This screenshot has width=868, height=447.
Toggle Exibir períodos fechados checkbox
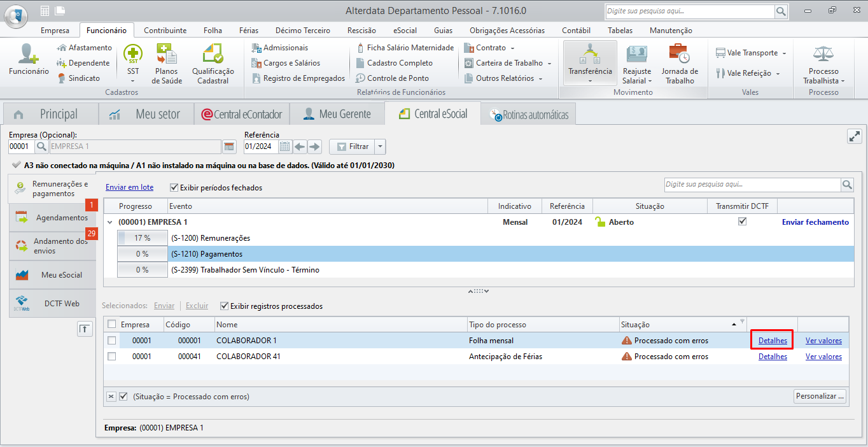pyautogui.click(x=174, y=188)
